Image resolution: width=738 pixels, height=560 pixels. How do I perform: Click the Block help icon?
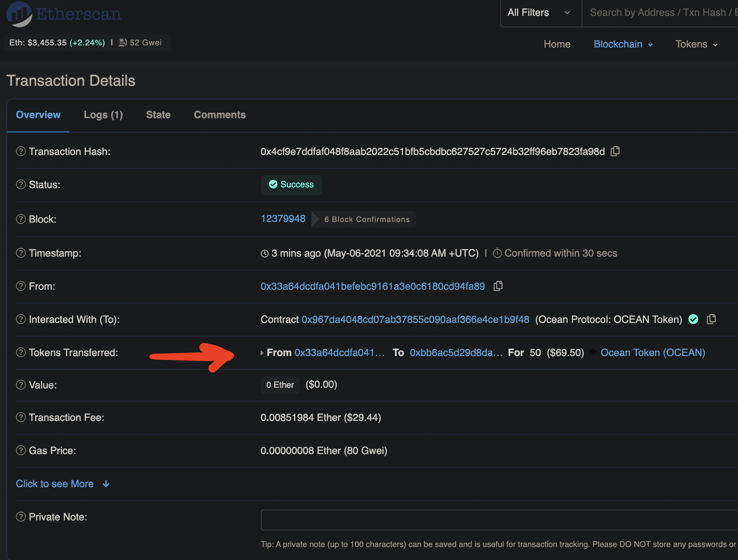tap(21, 219)
